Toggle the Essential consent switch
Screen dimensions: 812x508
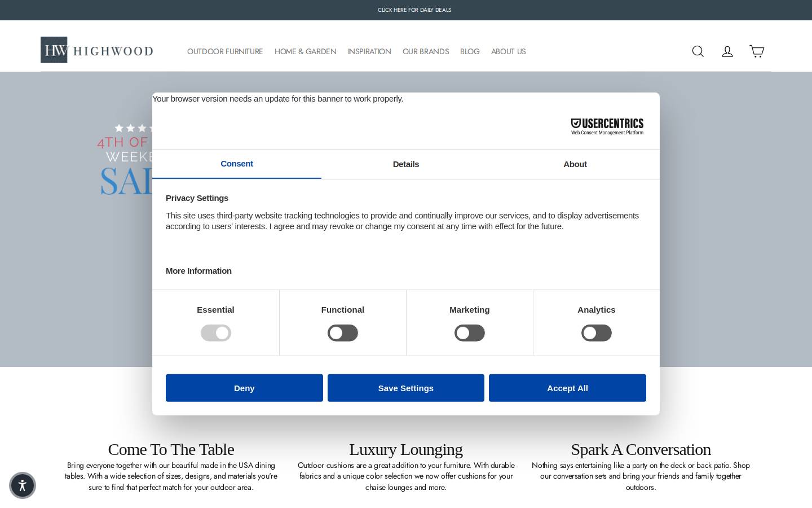pyautogui.click(x=216, y=333)
